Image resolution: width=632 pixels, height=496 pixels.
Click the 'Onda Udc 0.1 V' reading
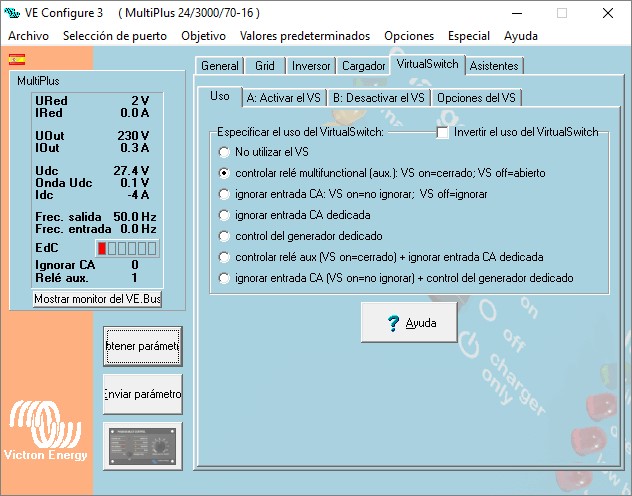(x=92, y=183)
